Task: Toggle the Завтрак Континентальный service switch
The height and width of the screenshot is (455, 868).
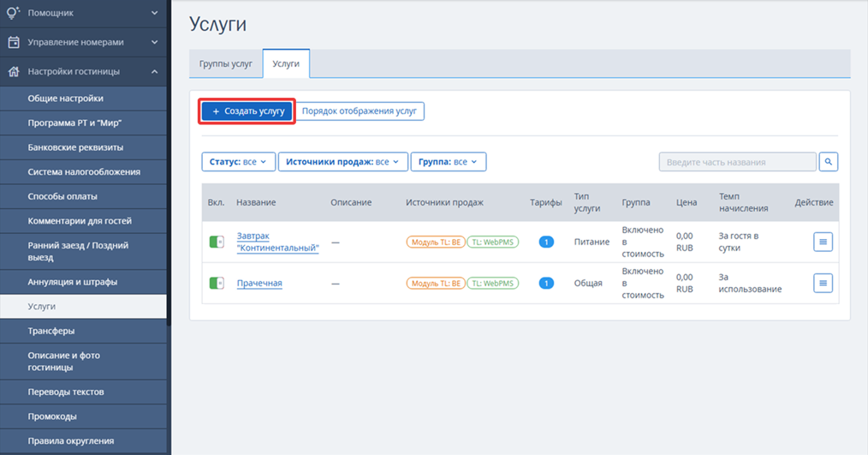Action: click(217, 242)
